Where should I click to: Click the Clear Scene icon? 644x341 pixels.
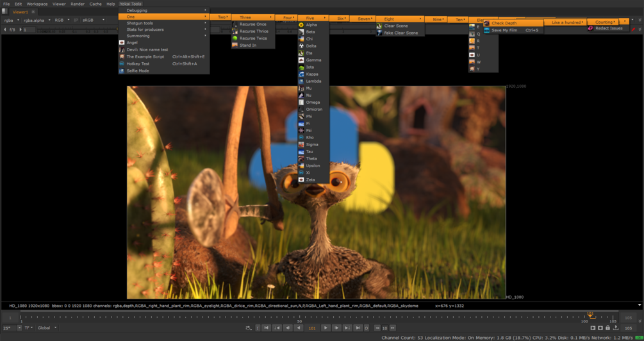coord(379,26)
